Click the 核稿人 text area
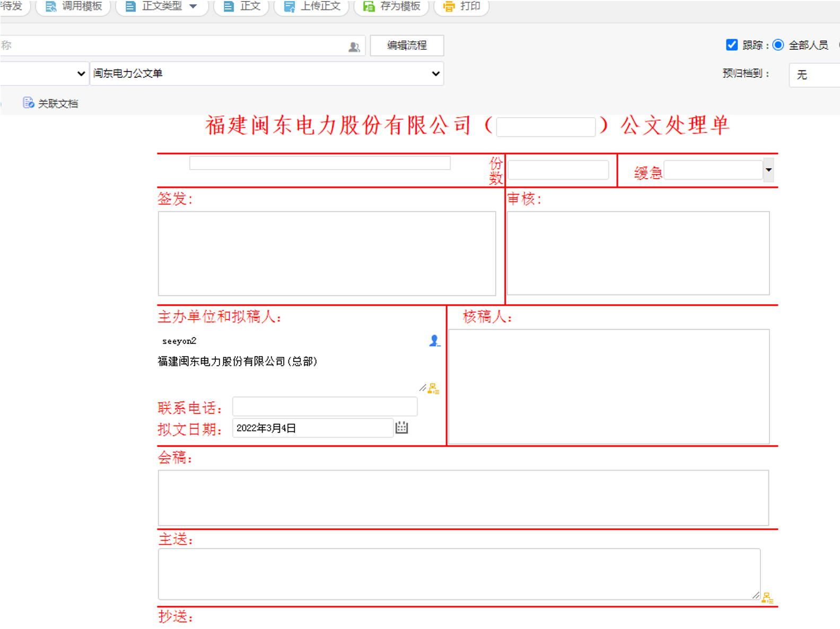840x629 pixels. pos(609,387)
